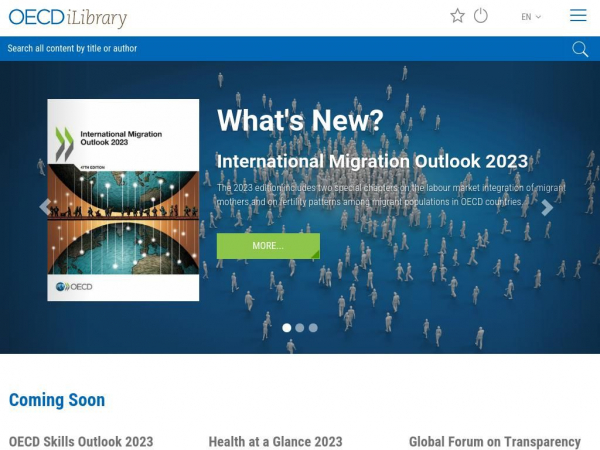The width and height of the screenshot is (600, 450).
Task: Open the EN language dropdown
Action: (531, 17)
